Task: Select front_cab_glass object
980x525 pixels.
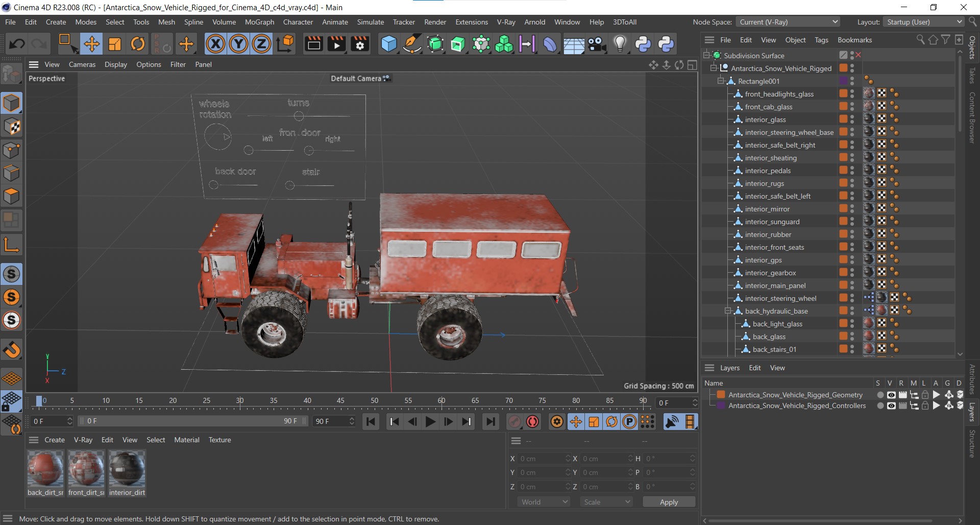Action: (768, 107)
